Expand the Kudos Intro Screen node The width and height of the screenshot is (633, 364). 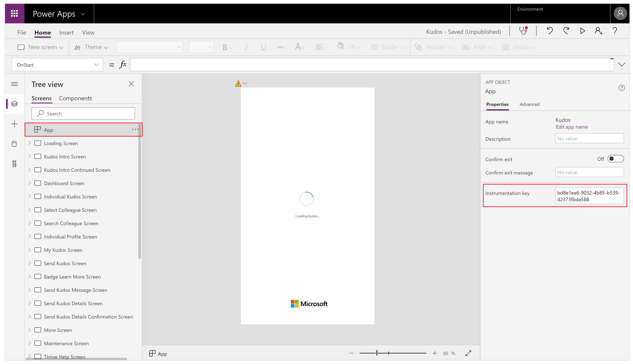pyautogui.click(x=29, y=156)
